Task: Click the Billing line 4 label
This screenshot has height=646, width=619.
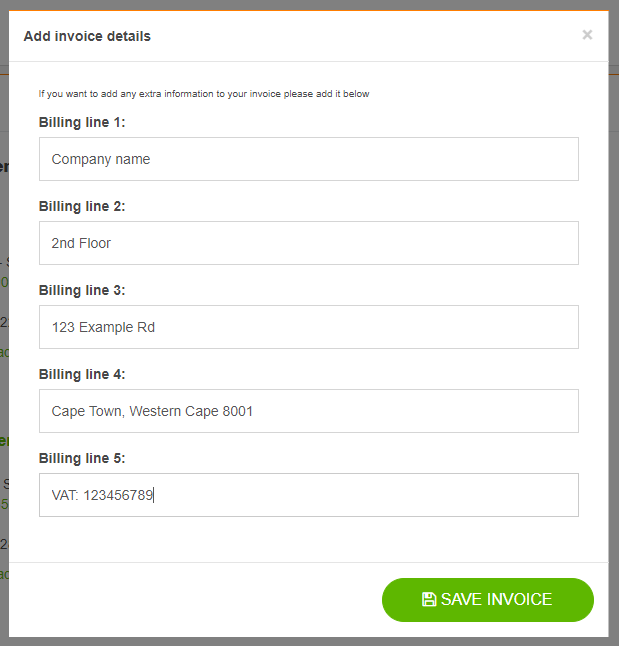Action: (82, 374)
